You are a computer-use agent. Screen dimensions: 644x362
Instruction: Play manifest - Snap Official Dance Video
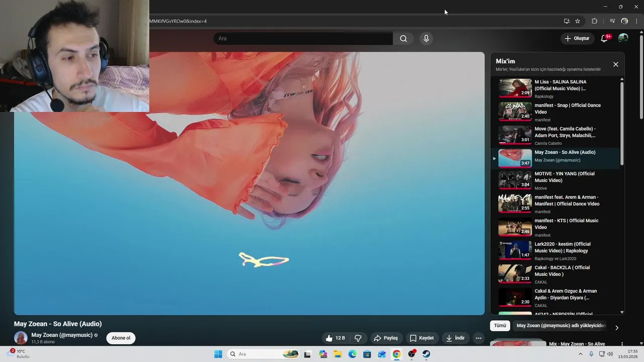(x=555, y=112)
